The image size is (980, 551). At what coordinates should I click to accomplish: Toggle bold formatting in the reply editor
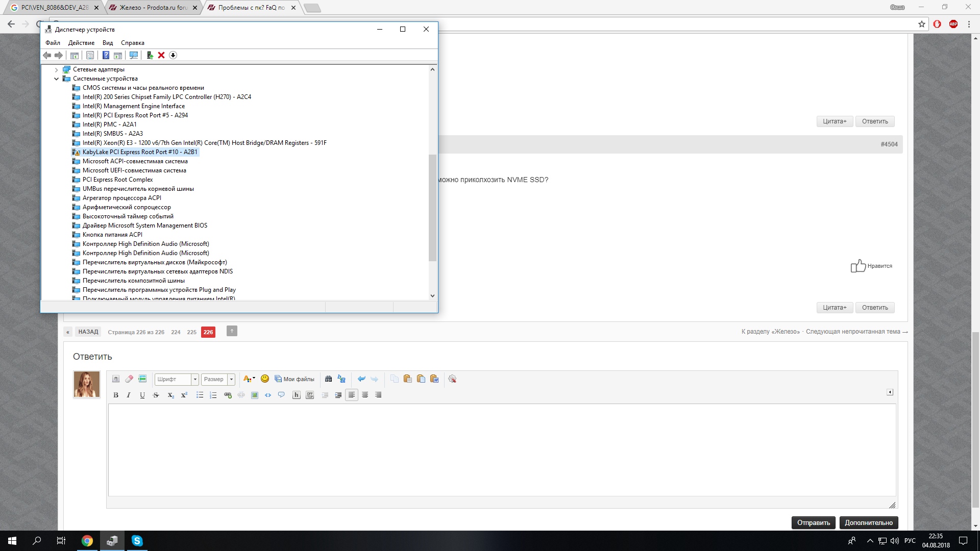click(x=116, y=395)
